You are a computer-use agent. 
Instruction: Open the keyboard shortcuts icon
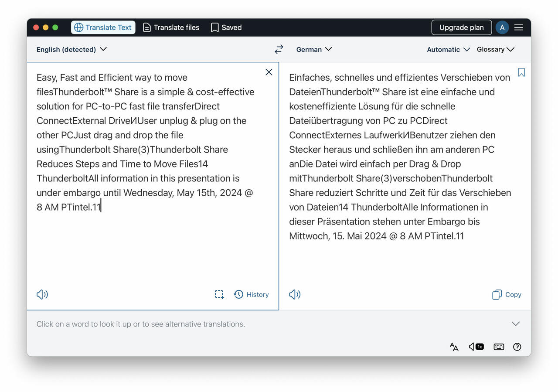click(x=499, y=347)
